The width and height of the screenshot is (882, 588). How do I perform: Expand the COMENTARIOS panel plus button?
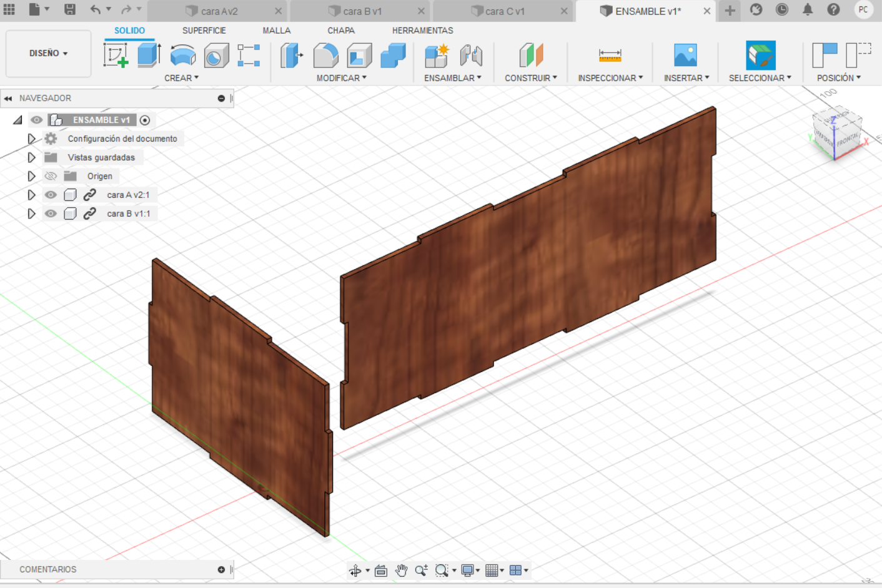tap(221, 569)
